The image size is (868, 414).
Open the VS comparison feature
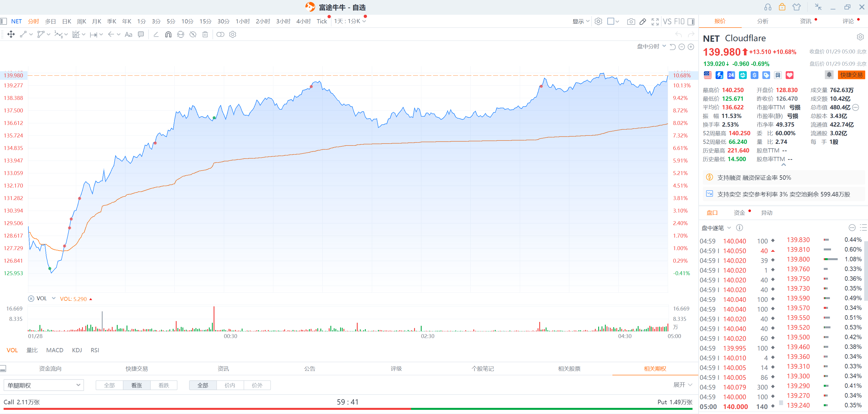[667, 22]
